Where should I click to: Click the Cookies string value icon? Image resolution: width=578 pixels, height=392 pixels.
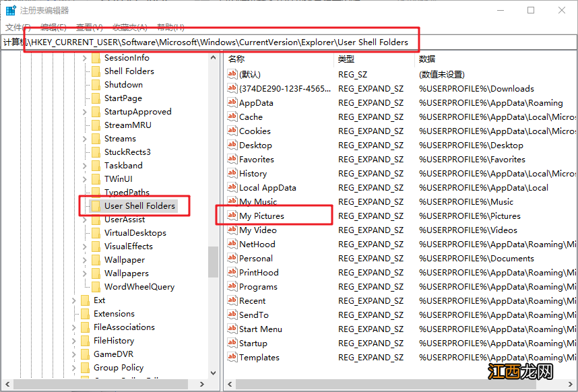coord(232,131)
